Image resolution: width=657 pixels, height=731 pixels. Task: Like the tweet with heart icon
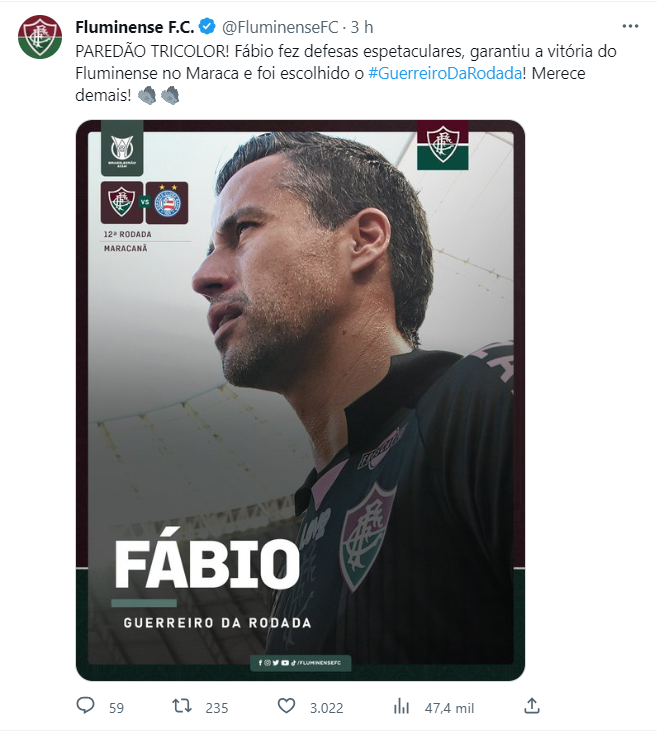(286, 706)
